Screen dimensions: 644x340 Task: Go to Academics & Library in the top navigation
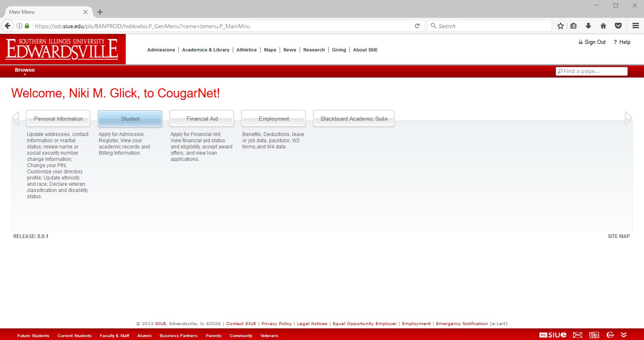click(205, 50)
